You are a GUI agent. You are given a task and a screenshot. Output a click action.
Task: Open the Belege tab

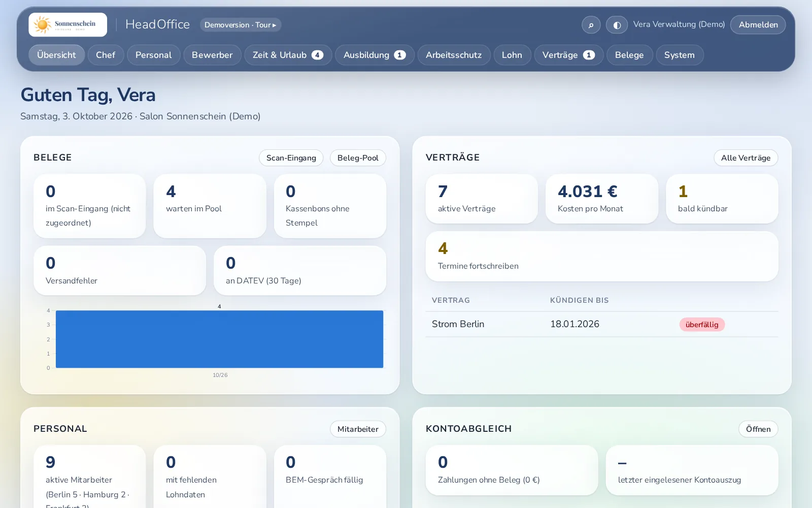click(629, 55)
